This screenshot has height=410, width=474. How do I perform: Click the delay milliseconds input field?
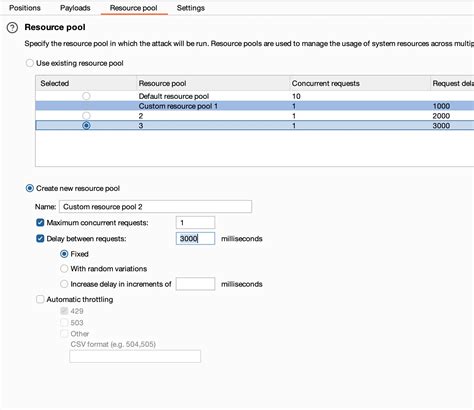[195, 239]
